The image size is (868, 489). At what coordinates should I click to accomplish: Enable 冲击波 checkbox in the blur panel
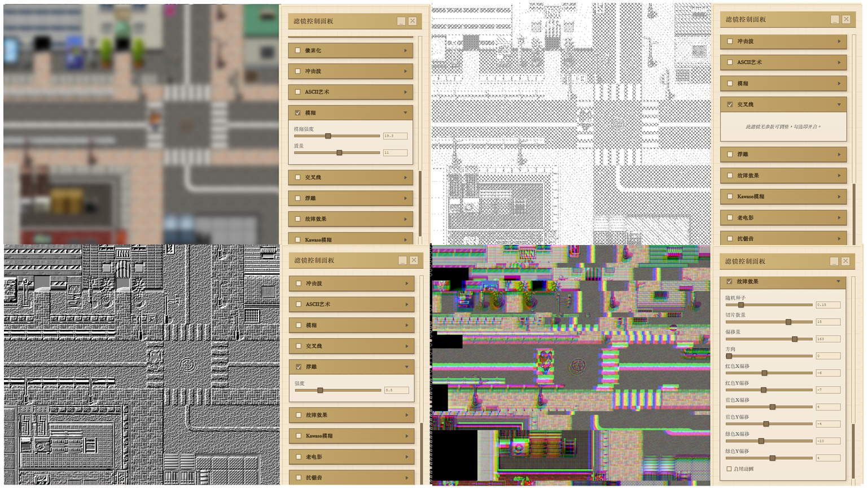(298, 71)
